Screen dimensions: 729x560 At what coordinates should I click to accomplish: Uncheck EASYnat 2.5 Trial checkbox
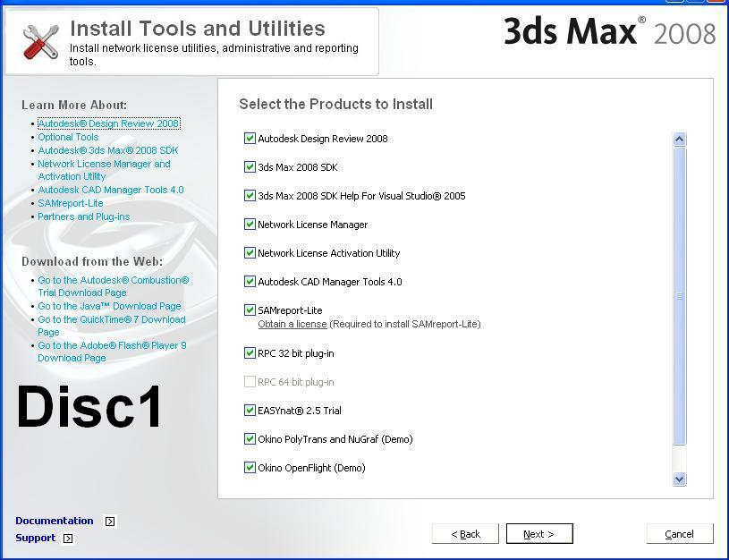(250, 411)
